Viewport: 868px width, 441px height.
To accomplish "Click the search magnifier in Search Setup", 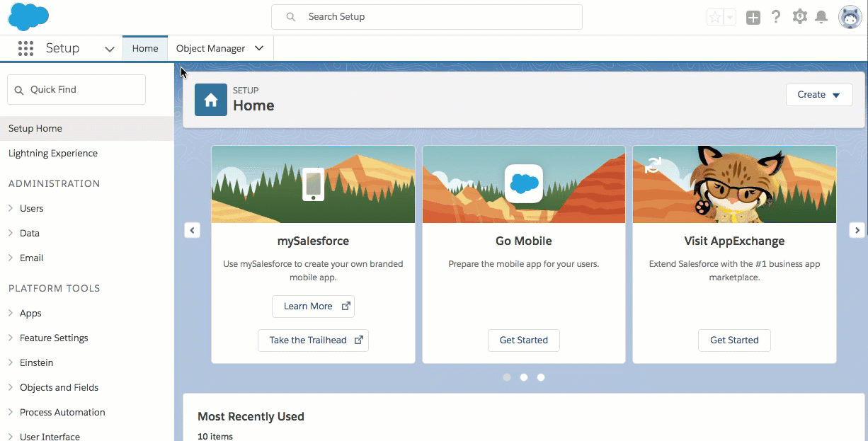I will 290,17.
